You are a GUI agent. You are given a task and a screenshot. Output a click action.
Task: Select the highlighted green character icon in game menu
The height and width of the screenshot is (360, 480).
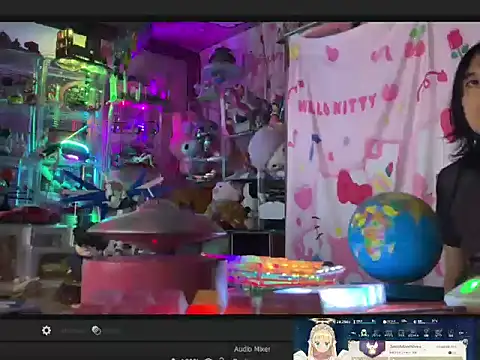(x=364, y=333)
